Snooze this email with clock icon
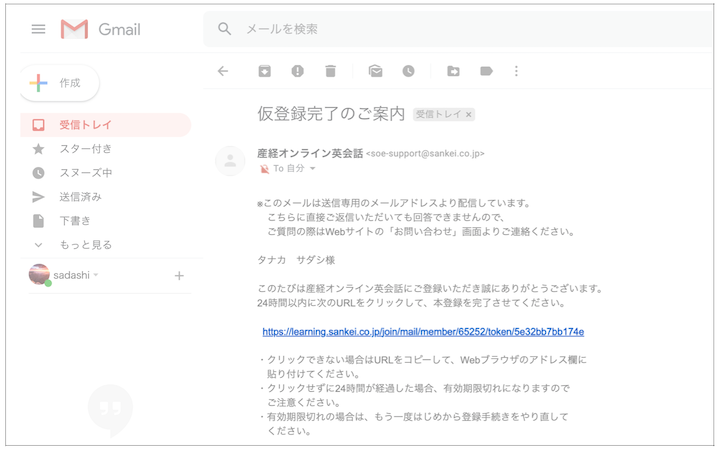The height and width of the screenshot is (450, 720). (x=408, y=71)
